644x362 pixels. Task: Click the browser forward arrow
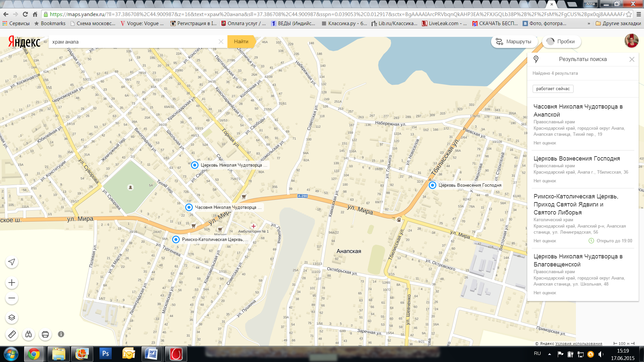(15, 14)
